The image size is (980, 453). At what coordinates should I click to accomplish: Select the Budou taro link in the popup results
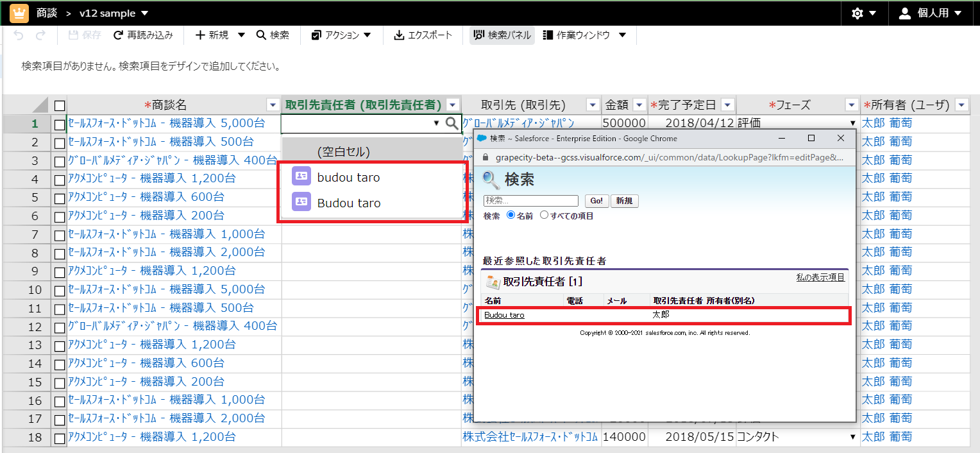[504, 315]
